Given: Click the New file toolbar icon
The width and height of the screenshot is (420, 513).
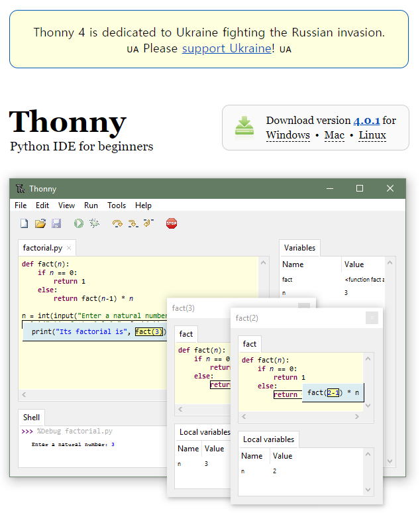Looking at the screenshot, I should click(25, 223).
